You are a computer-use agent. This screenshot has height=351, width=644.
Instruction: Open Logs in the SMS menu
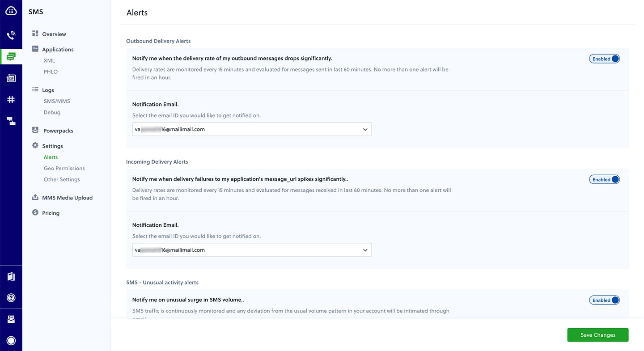click(x=48, y=90)
